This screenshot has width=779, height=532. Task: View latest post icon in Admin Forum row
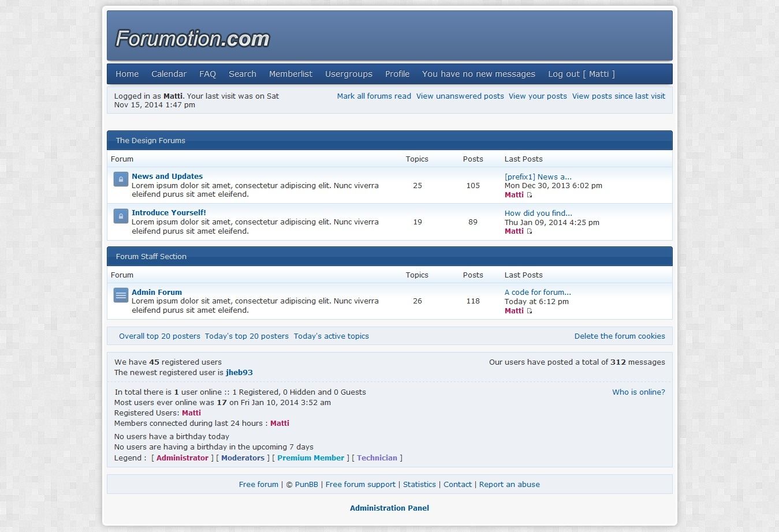[530, 311]
